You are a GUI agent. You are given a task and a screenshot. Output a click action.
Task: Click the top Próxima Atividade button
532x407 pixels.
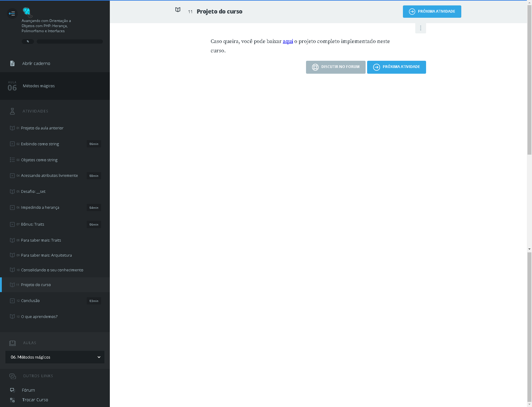pyautogui.click(x=432, y=12)
